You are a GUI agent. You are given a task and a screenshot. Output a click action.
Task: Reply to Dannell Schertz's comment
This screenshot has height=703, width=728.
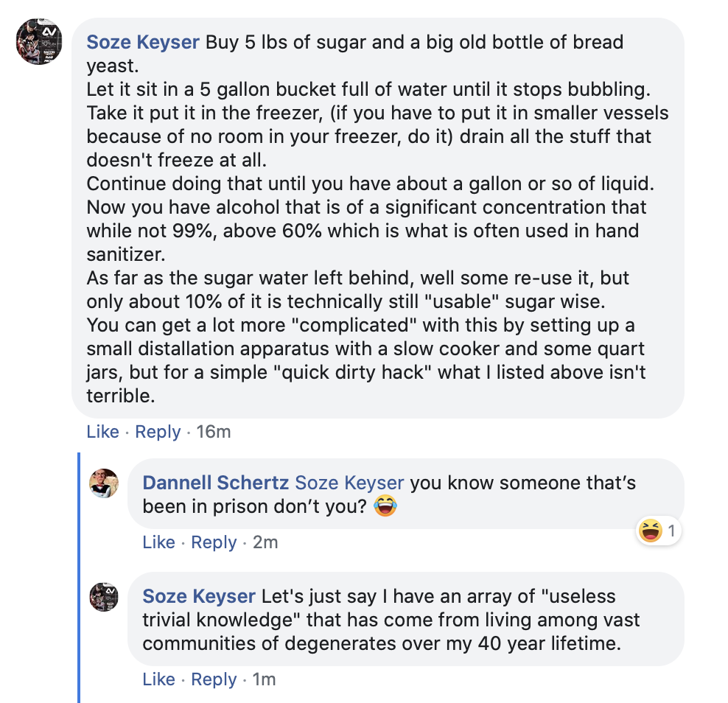(x=214, y=542)
